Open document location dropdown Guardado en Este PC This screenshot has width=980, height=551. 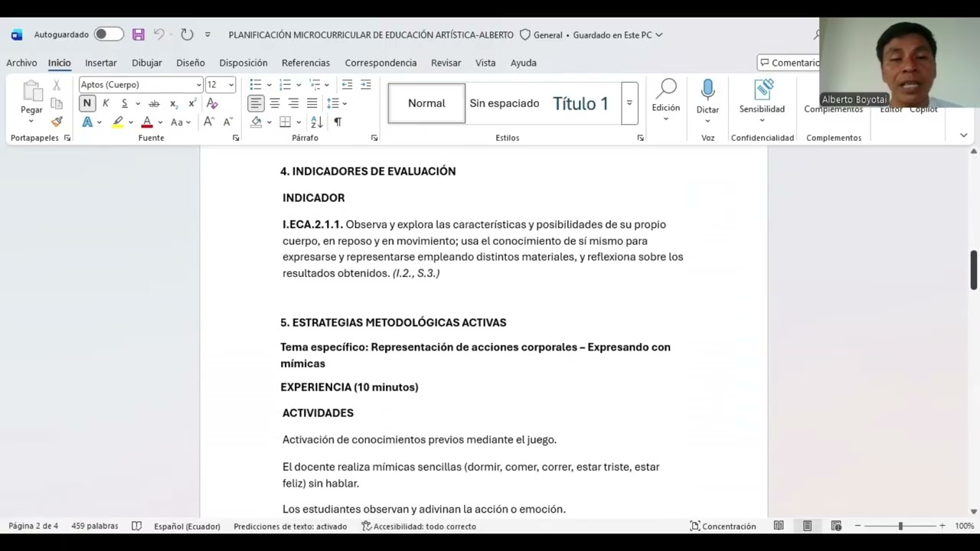click(x=618, y=34)
